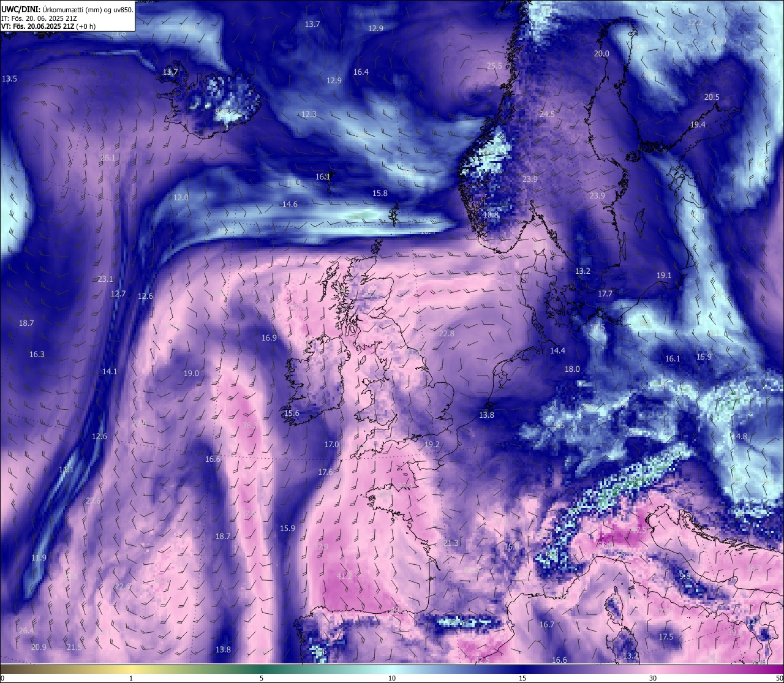Click the 16.4 value label

[x=361, y=72]
